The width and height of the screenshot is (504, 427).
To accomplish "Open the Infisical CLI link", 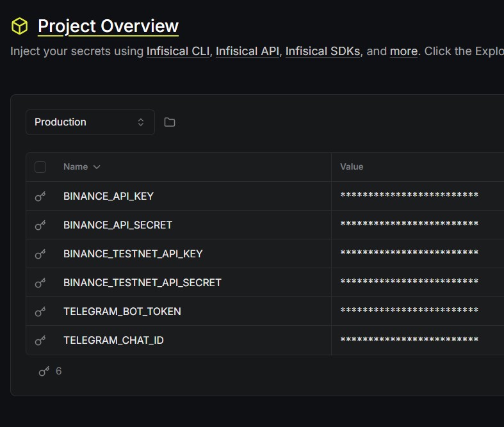I will coord(178,51).
